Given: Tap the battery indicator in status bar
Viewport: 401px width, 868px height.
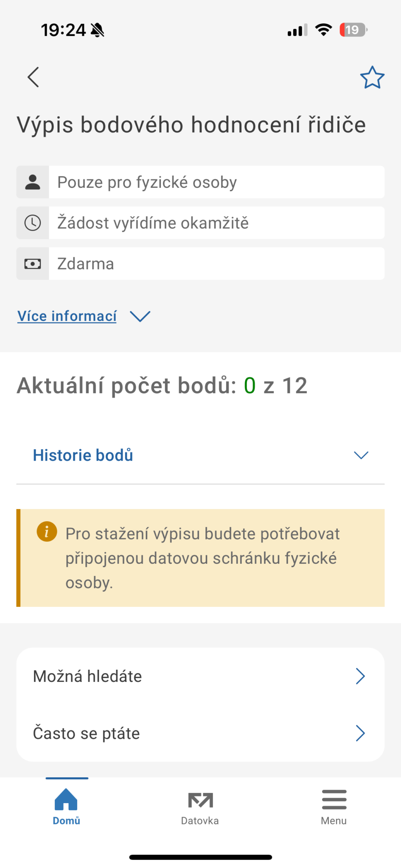Looking at the screenshot, I should [x=353, y=30].
